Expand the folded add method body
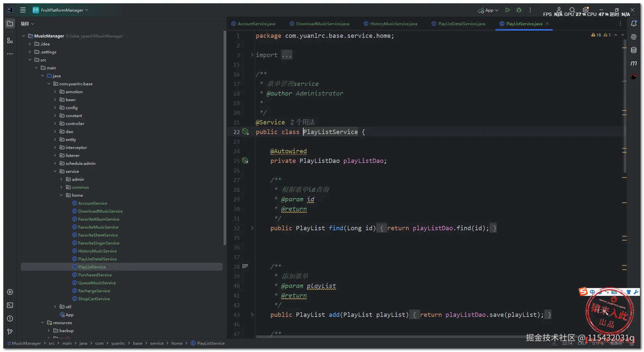644x352 pixels. pyautogui.click(x=252, y=315)
